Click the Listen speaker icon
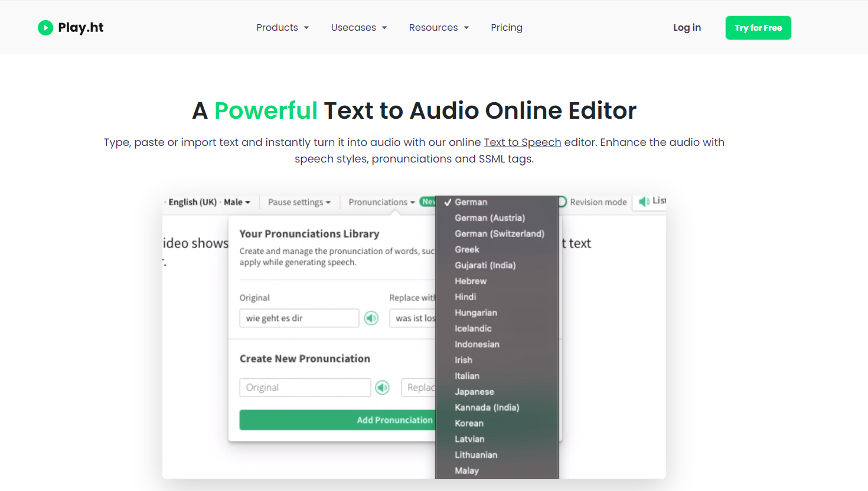Image resolution: width=868 pixels, height=491 pixels. pos(644,201)
